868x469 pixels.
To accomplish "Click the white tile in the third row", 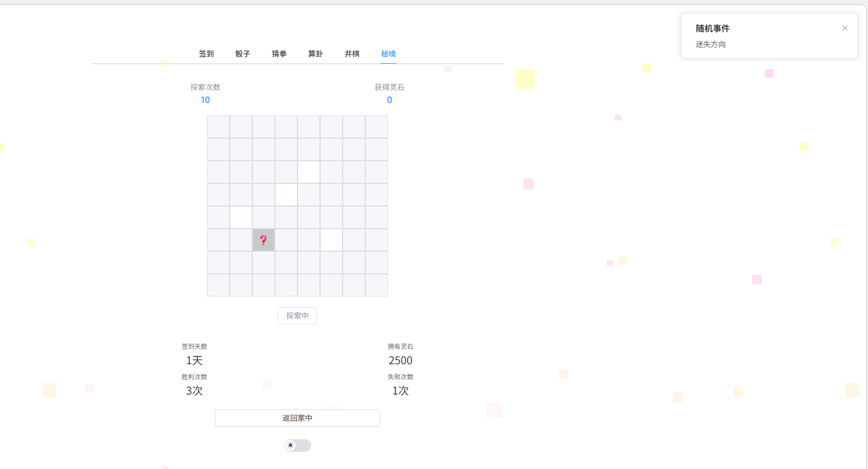I will coord(309,172).
